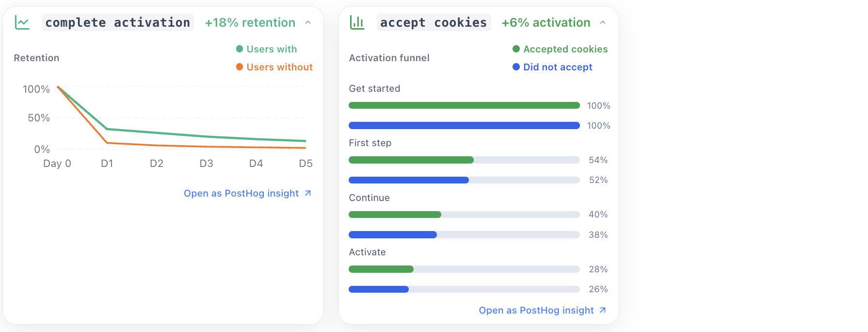Toggle the Users without legend series
868x332 pixels.
coord(274,67)
